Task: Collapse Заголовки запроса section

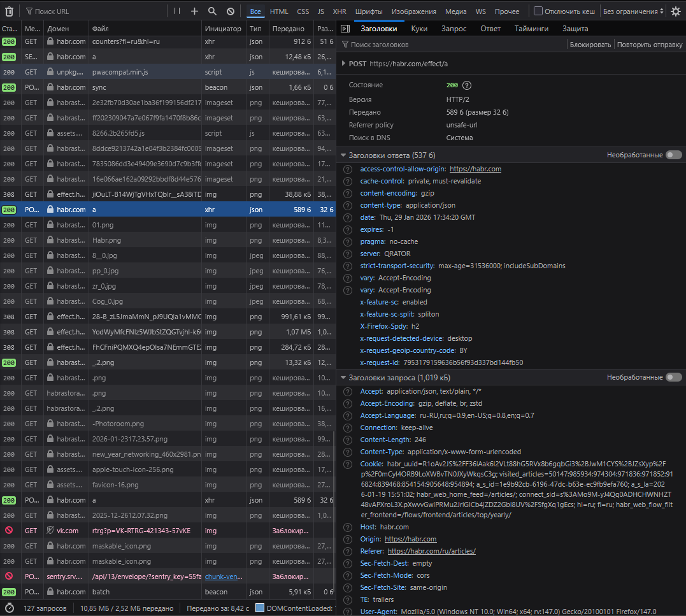Action: 343,377
